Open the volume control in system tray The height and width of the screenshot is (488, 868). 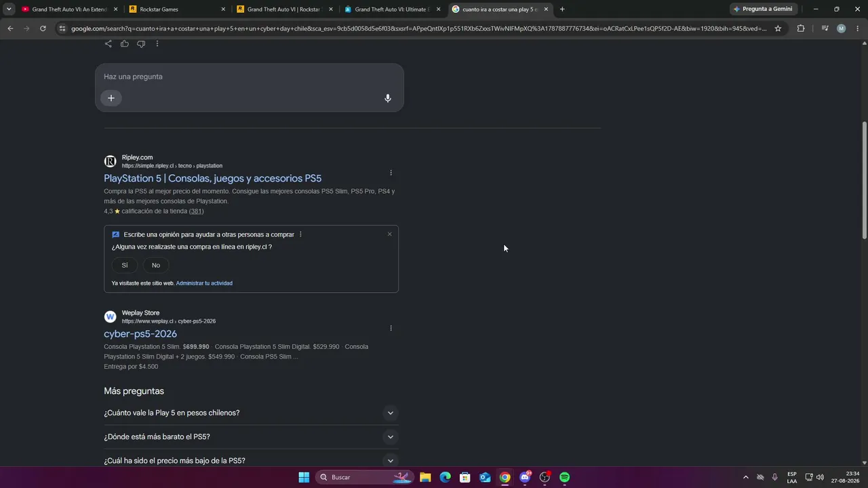820,477
